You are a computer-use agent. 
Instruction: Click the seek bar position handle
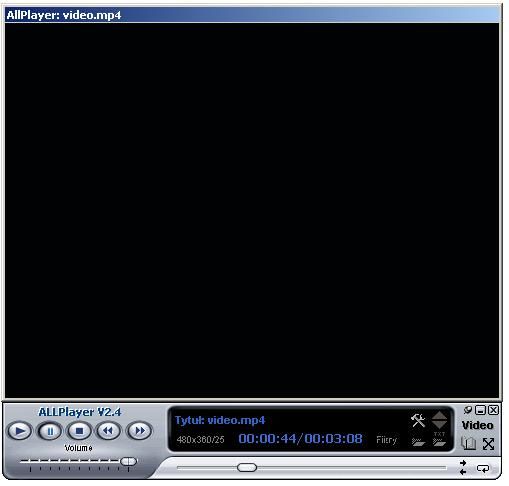(247, 467)
